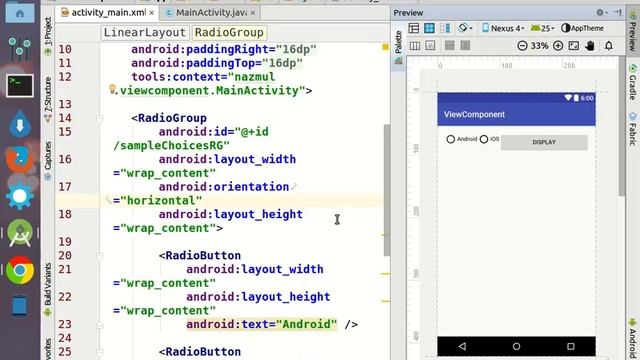Click the lightbulb intention icon near line 12
The height and width of the screenshot is (360, 640).
click(112, 89)
